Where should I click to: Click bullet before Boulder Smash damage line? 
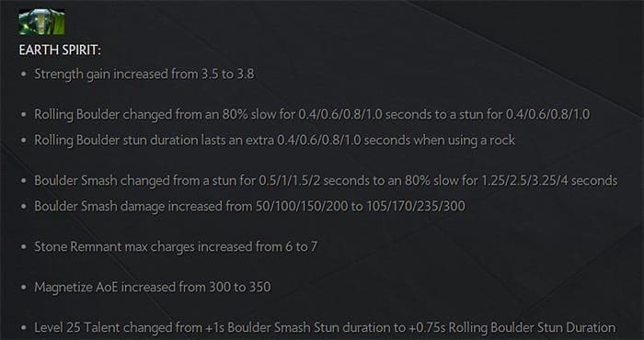(x=24, y=207)
